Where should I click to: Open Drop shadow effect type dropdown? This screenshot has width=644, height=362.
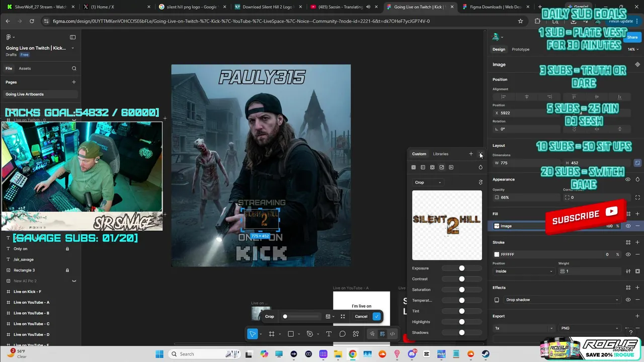(x=561, y=300)
